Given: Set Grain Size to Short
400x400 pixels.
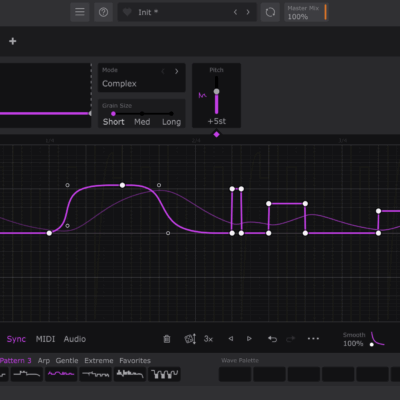Looking at the screenshot, I should point(113,122).
